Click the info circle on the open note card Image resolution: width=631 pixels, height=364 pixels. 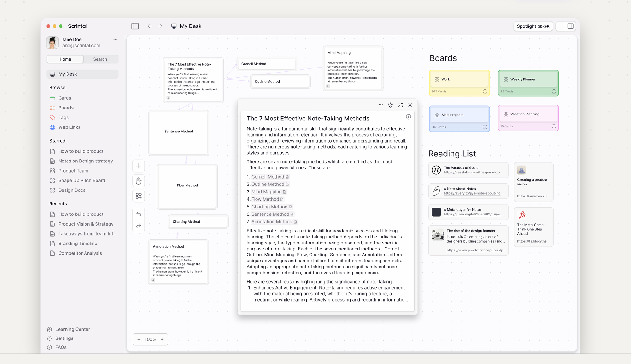tap(408, 117)
